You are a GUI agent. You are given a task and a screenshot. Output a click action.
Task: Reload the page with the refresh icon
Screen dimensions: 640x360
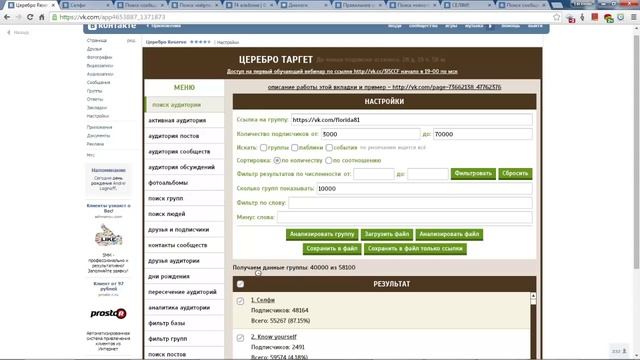(x=30, y=17)
